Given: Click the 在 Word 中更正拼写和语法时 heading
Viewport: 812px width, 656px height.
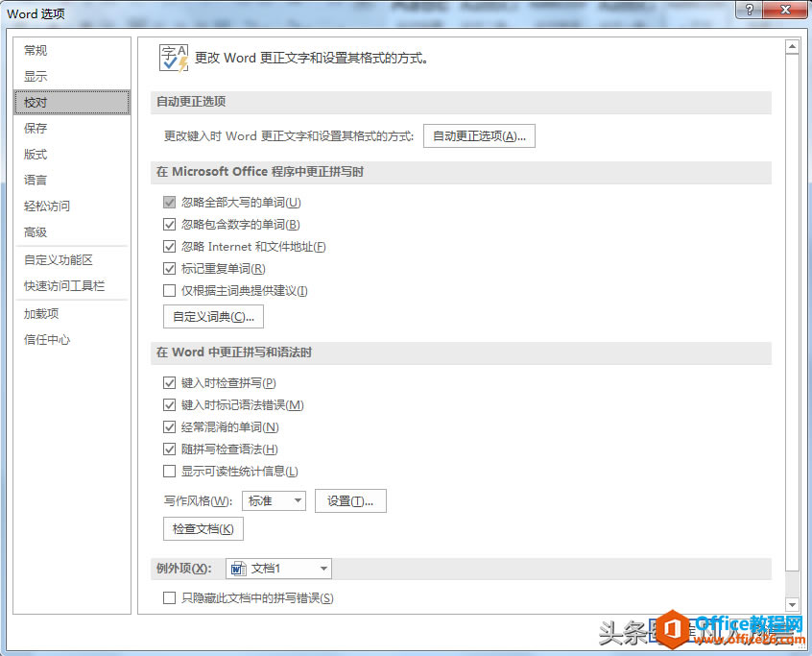Looking at the screenshot, I should pos(234,352).
